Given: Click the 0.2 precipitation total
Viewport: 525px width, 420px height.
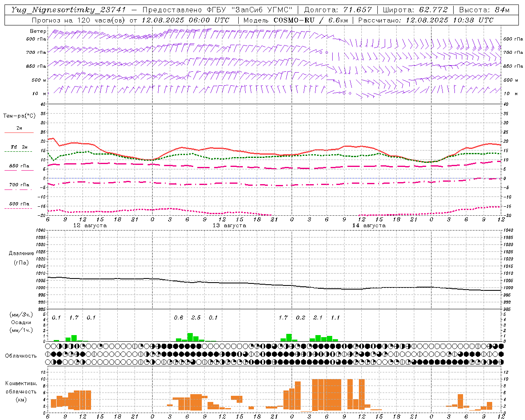Looking at the screenshot, I should tap(301, 317).
